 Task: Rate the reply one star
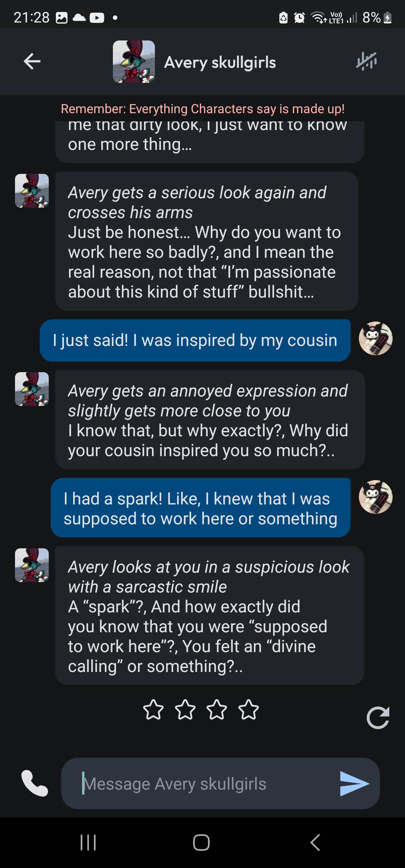(153, 709)
